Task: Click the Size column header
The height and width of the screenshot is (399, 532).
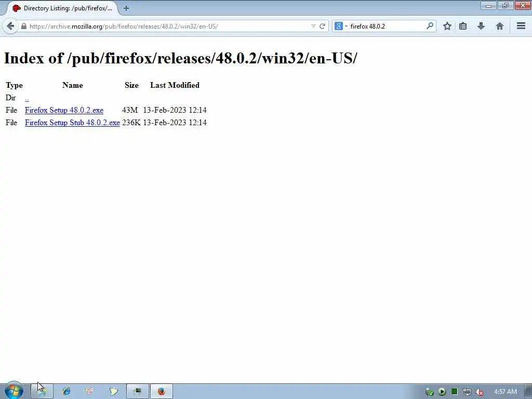Action: pos(131,85)
